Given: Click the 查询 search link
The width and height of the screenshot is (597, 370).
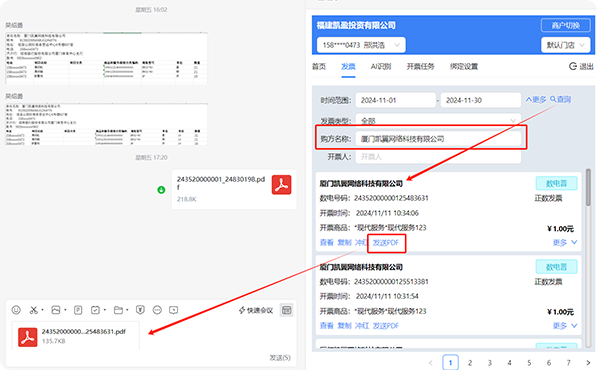Looking at the screenshot, I should pos(560,99).
